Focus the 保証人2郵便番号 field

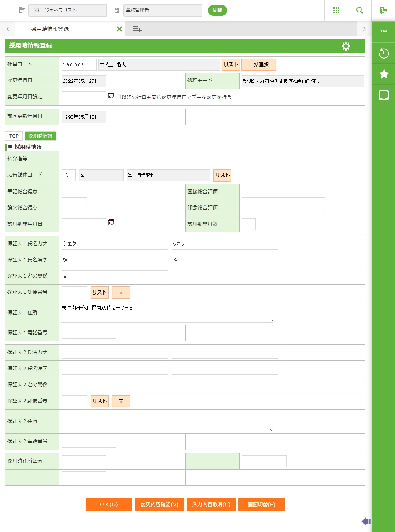tap(74, 401)
